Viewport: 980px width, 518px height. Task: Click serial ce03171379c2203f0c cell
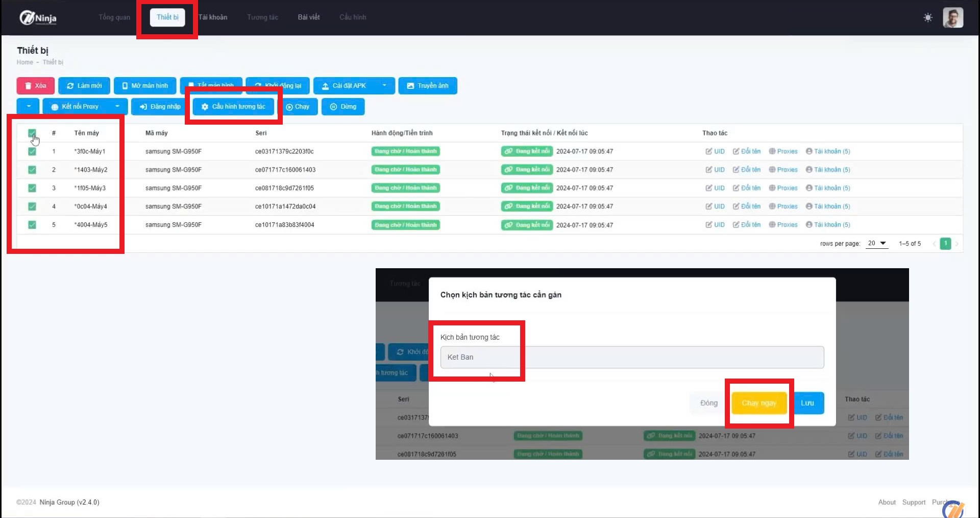[284, 151]
